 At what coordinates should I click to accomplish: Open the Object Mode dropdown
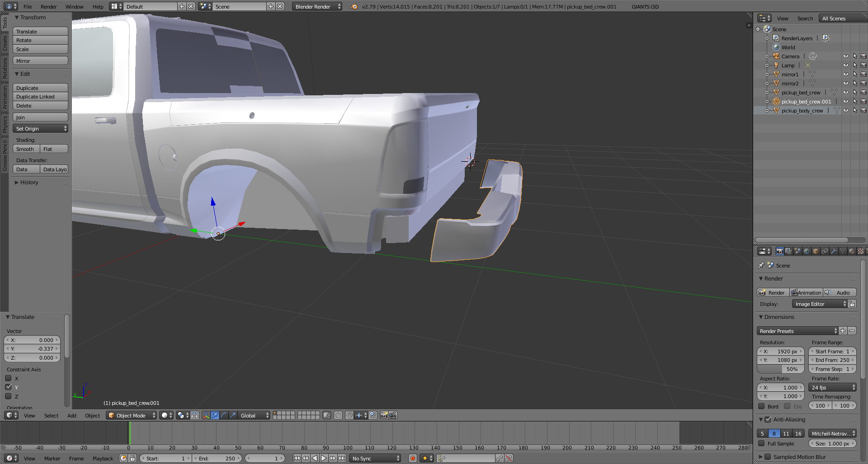point(131,415)
